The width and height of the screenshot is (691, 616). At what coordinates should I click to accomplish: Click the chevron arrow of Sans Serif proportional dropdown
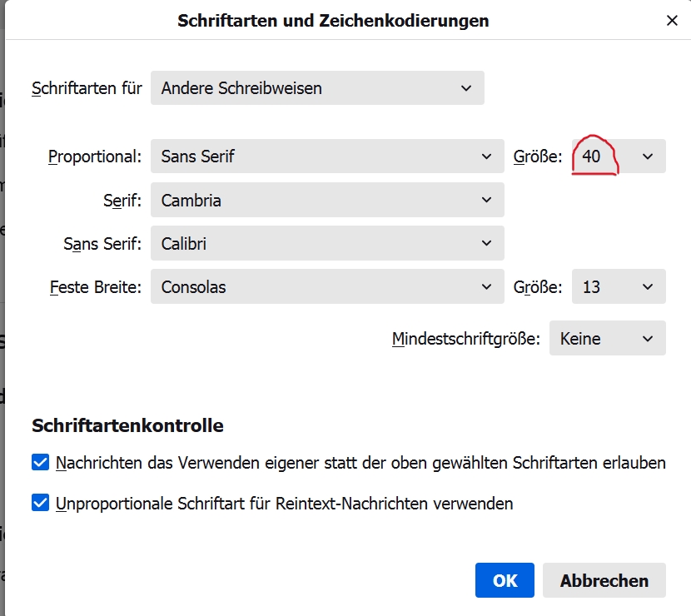(x=487, y=156)
